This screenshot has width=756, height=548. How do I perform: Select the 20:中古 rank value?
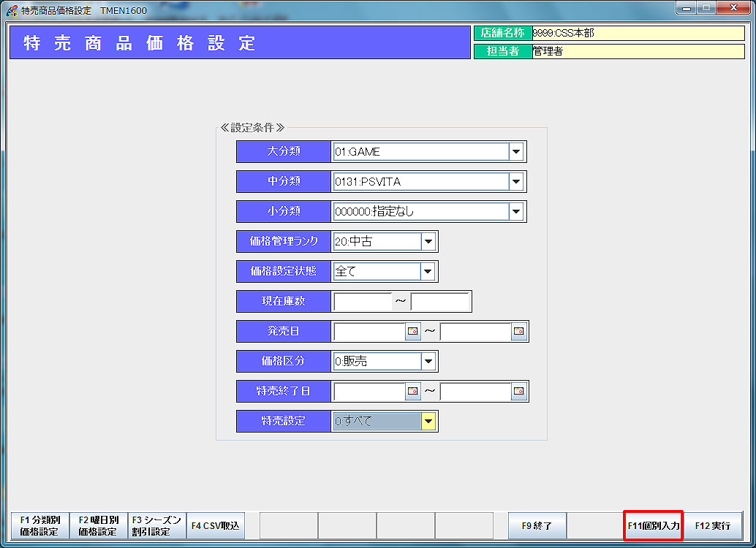tap(377, 241)
